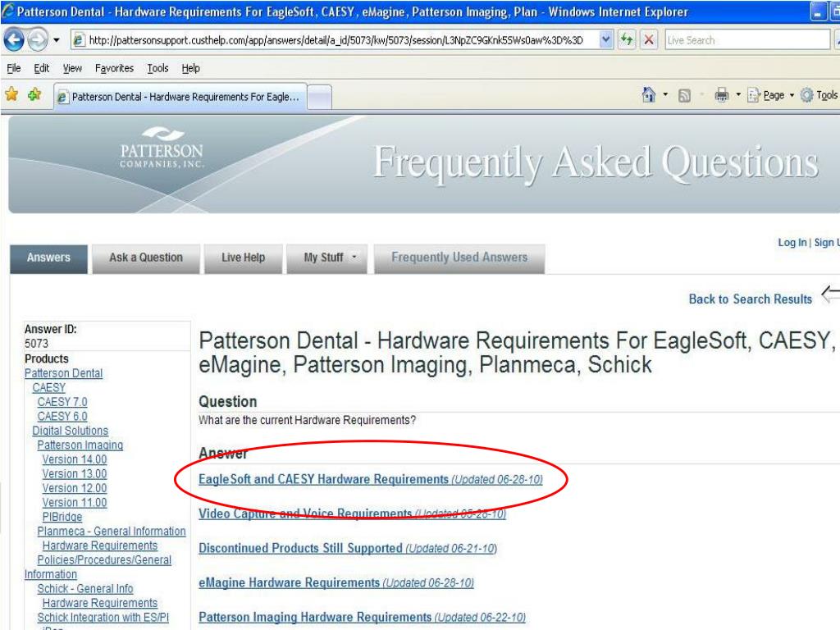Open the File menu
The image size is (840, 630).
click(x=13, y=68)
